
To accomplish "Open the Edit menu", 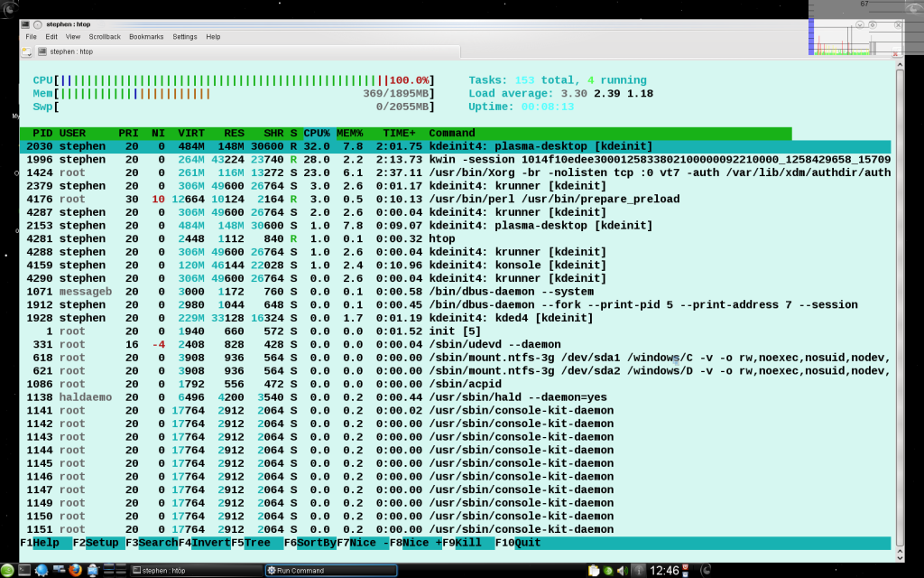I will click(x=51, y=36).
